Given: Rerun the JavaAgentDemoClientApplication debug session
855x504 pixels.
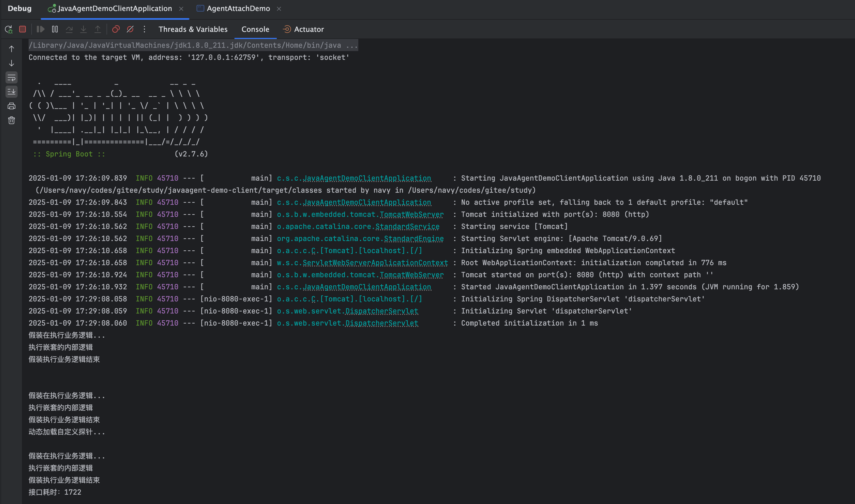Looking at the screenshot, I should (x=9, y=29).
